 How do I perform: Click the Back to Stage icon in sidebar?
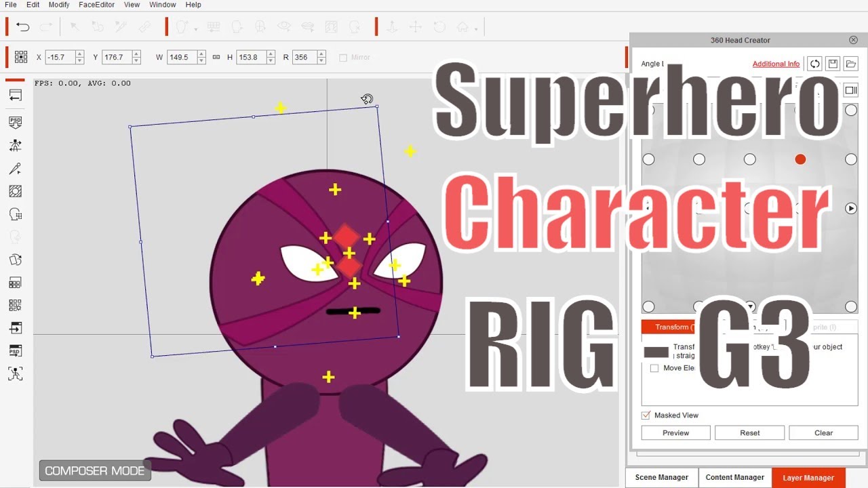click(x=15, y=95)
